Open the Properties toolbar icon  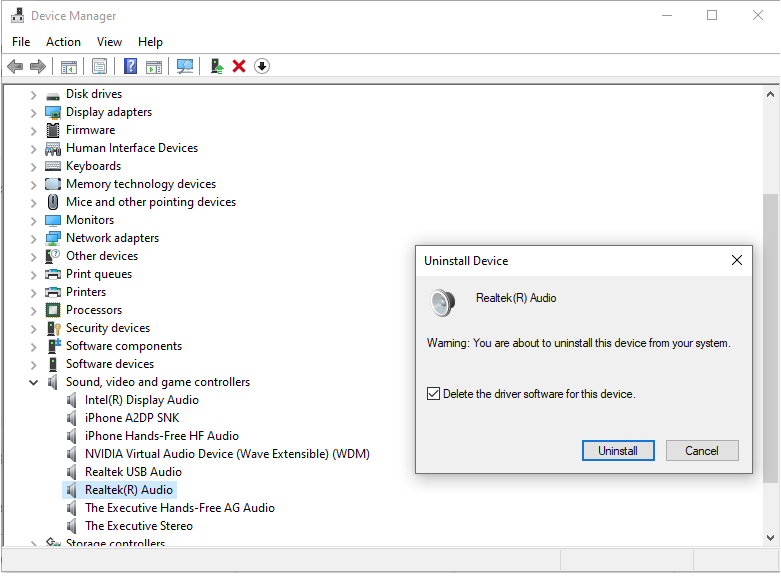(100, 66)
